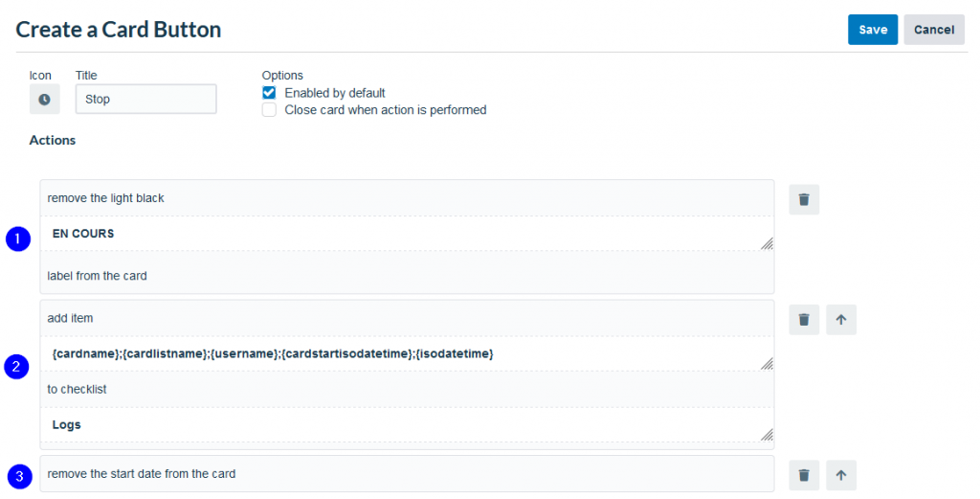The image size is (980, 499).
Task: Save the card button
Action: click(873, 30)
